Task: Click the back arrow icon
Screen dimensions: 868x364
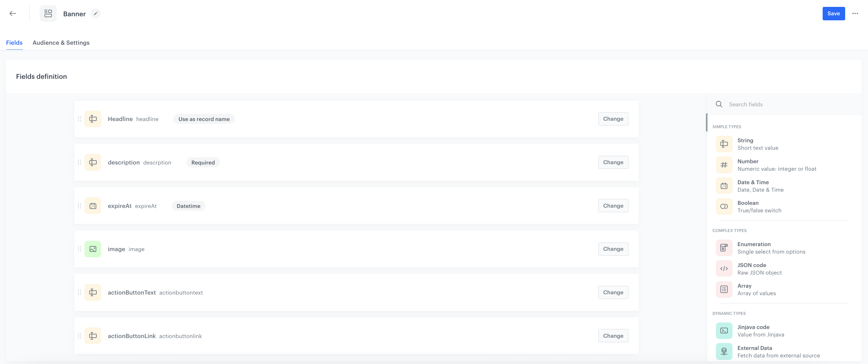Action: 13,13
